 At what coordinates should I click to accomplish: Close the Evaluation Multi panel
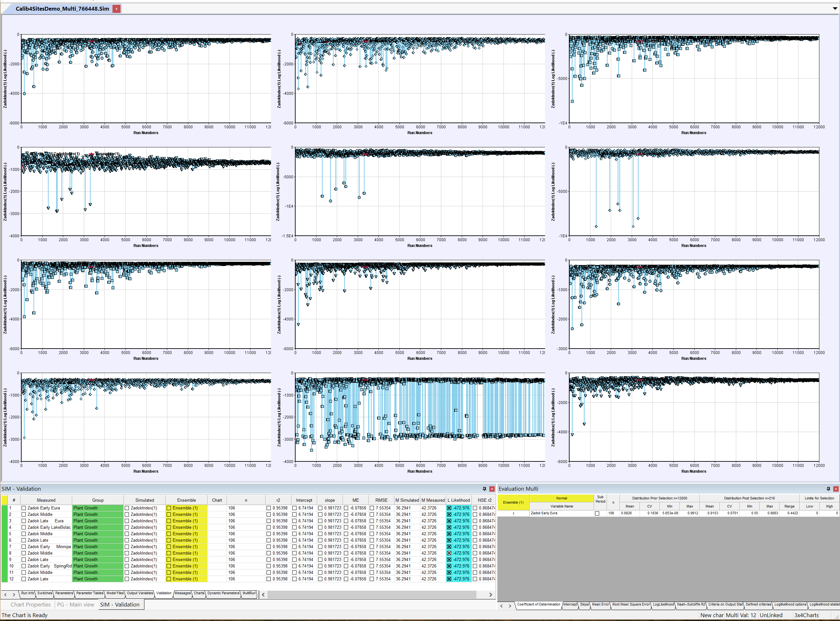click(835, 489)
